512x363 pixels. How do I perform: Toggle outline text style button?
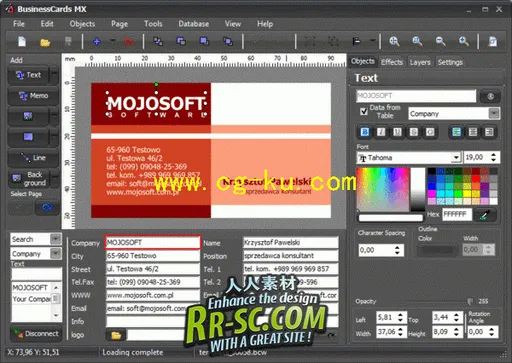[x=430, y=132]
